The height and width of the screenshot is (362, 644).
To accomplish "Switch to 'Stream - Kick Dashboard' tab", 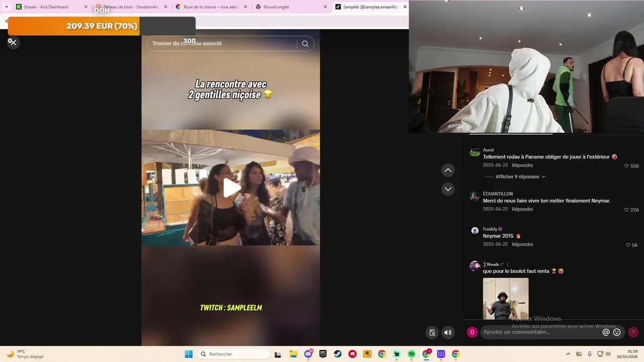I will click(46, 7).
